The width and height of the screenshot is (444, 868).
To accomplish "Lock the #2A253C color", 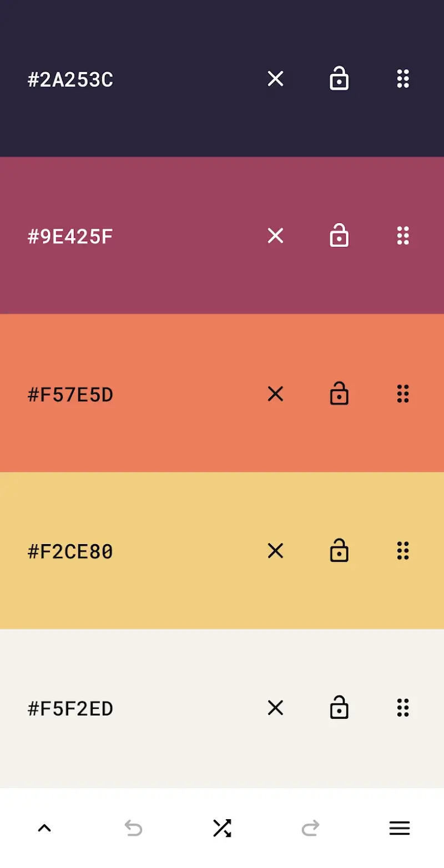I will pos(339,79).
